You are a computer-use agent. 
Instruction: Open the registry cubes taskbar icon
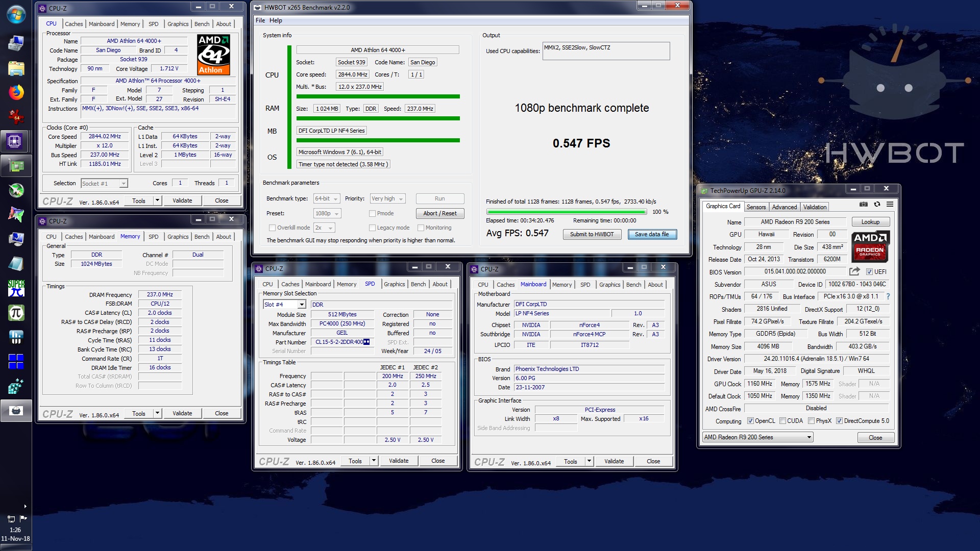point(16,386)
